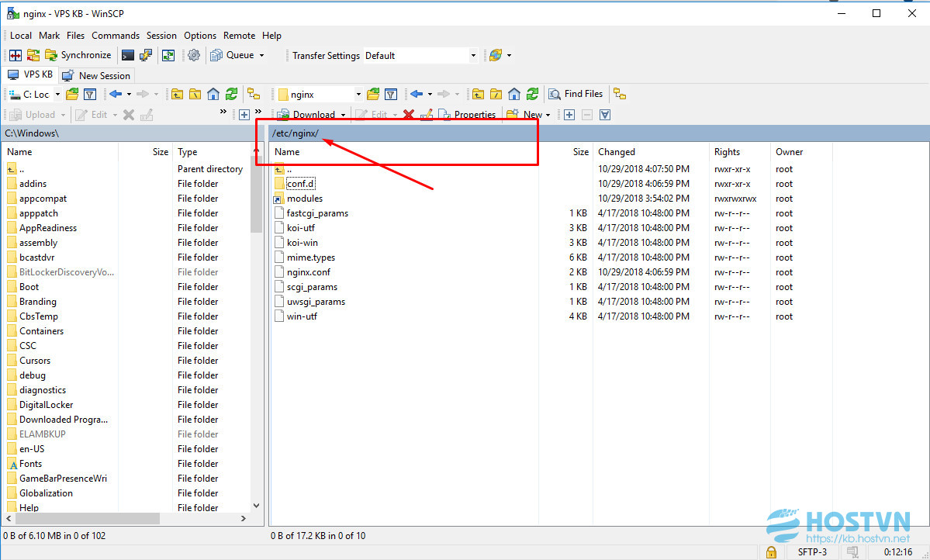Click remote Invert Selection icon
930x560 pixels.
[x=605, y=115]
